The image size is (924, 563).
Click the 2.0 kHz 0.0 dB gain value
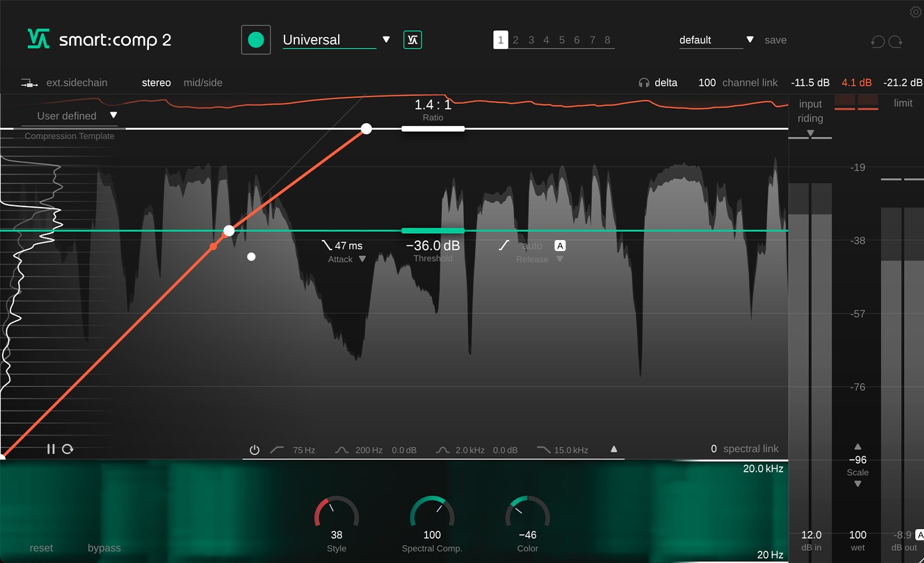point(505,450)
